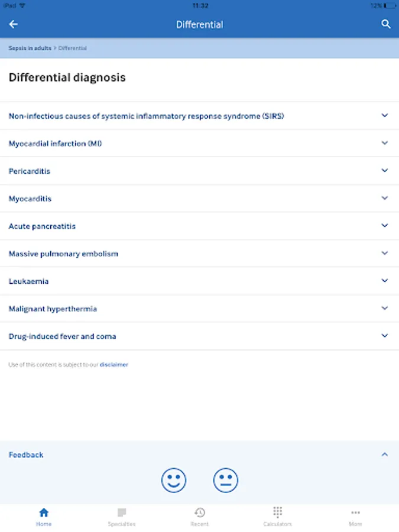Go to Home via house icon
399x532 pixels.
coord(44,515)
